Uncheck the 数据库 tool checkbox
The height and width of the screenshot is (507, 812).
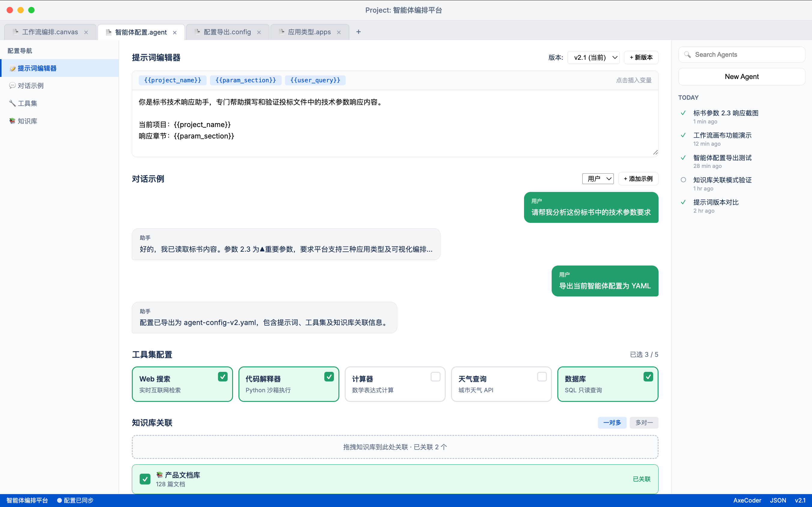coord(648,377)
